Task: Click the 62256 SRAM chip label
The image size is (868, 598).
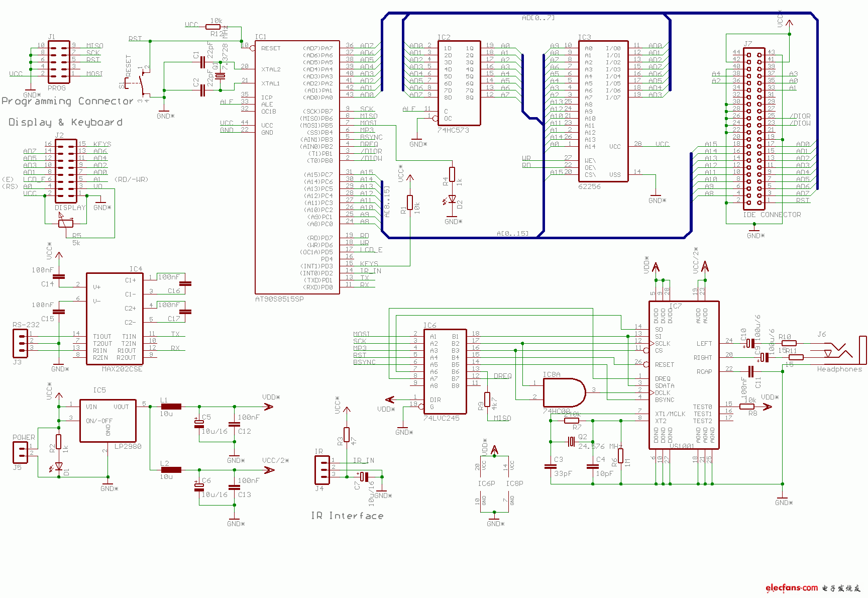Action: point(589,186)
